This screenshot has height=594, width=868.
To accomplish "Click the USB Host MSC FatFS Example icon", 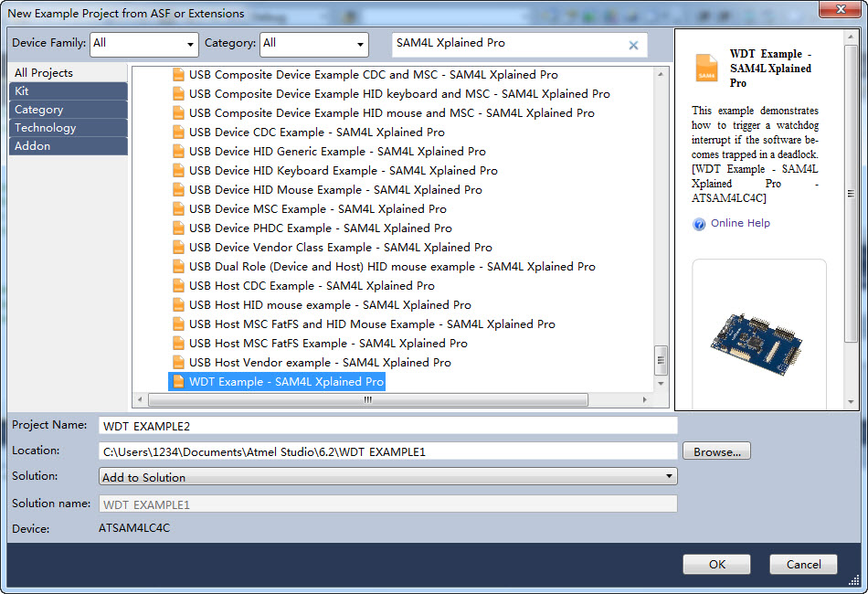I will click(x=178, y=344).
